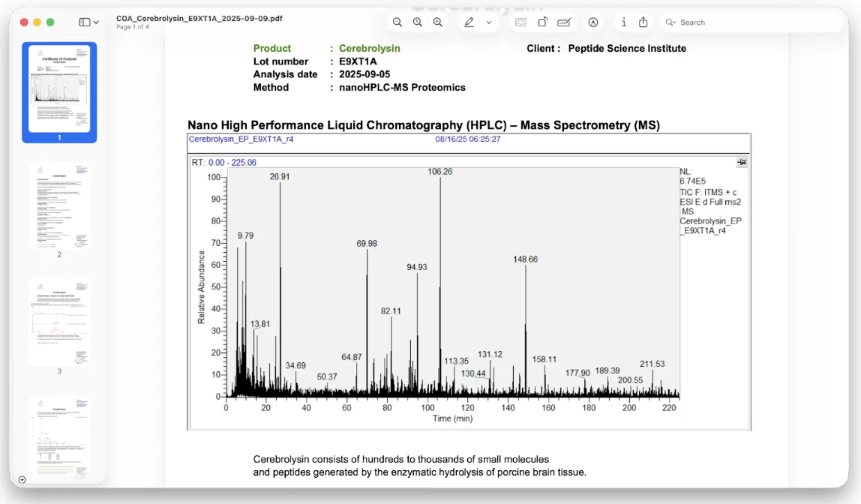Click the Redact selection tool

click(520, 22)
